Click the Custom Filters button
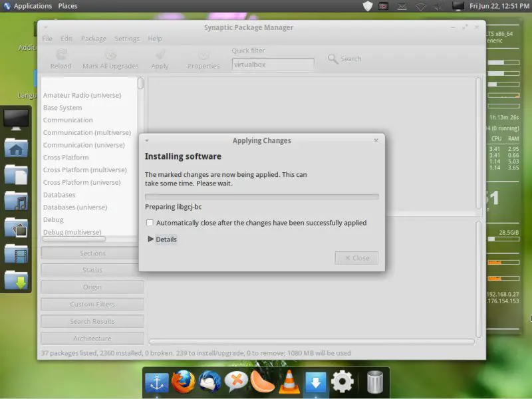The height and width of the screenshot is (399, 532). [x=92, y=305]
